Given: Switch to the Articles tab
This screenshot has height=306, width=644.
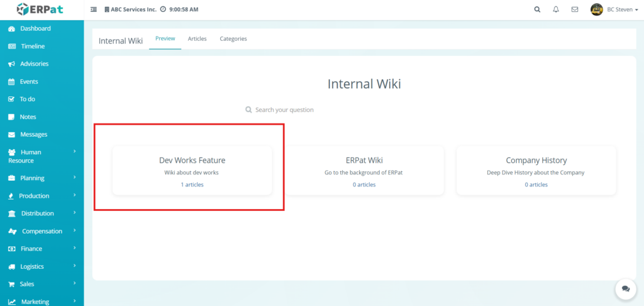Looking at the screenshot, I should pos(197,39).
